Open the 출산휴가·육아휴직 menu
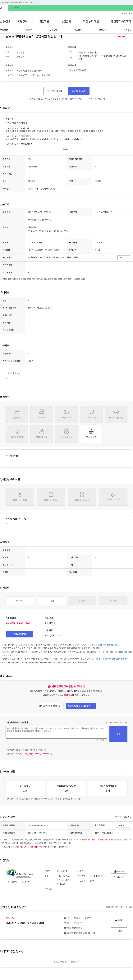133x980 pixels. (121, 21)
